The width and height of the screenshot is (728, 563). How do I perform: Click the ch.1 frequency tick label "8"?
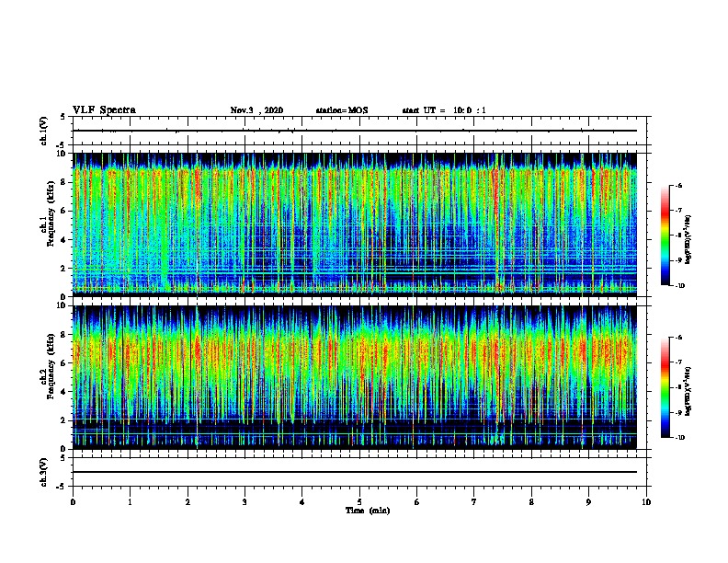point(63,182)
